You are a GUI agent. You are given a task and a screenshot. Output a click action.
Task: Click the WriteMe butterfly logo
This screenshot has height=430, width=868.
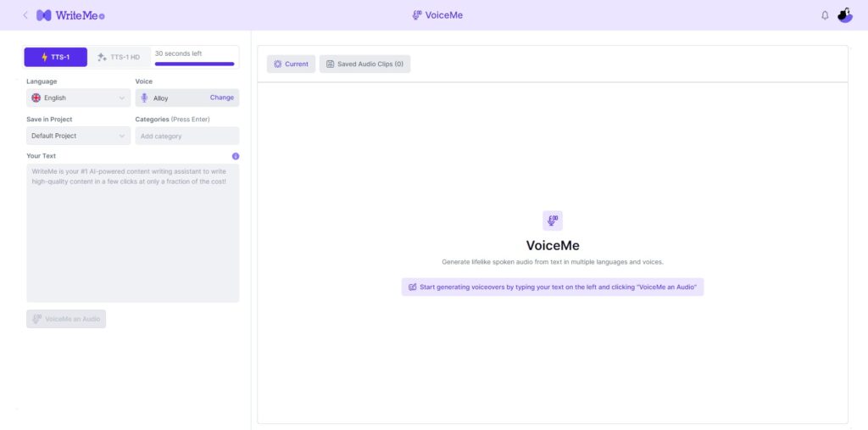coord(44,15)
